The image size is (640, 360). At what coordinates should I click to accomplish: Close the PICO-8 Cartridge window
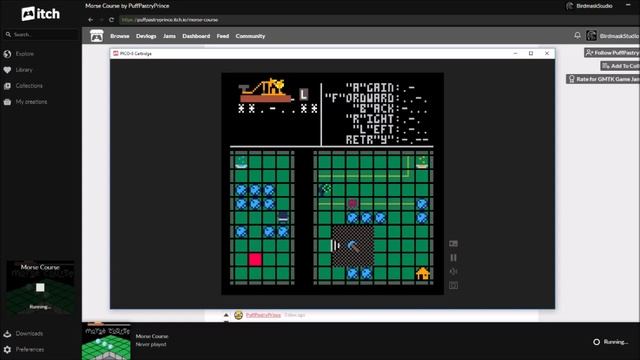tap(547, 53)
